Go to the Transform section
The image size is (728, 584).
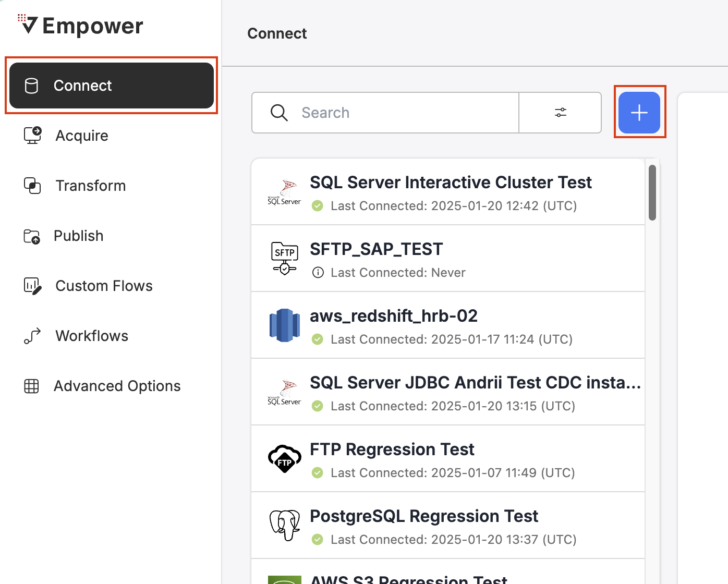(91, 186)
